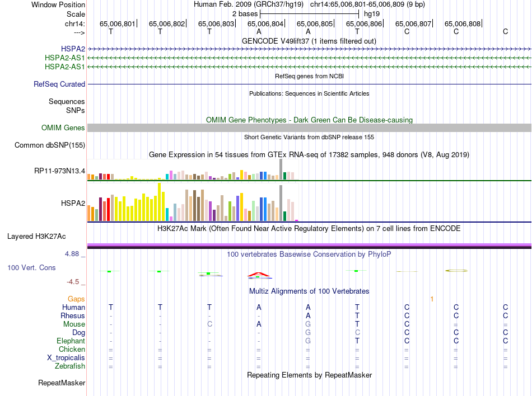Click the tall gray bar in HSPA2 expression chart
The image size is (532, 396).
click(281, 202)
